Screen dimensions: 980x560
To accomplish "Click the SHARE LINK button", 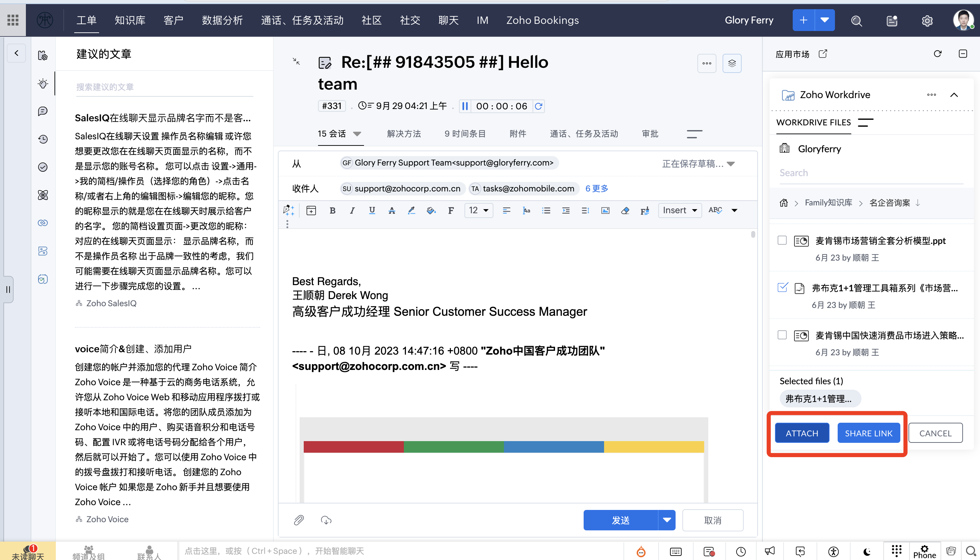I will (x=869, y=433).
